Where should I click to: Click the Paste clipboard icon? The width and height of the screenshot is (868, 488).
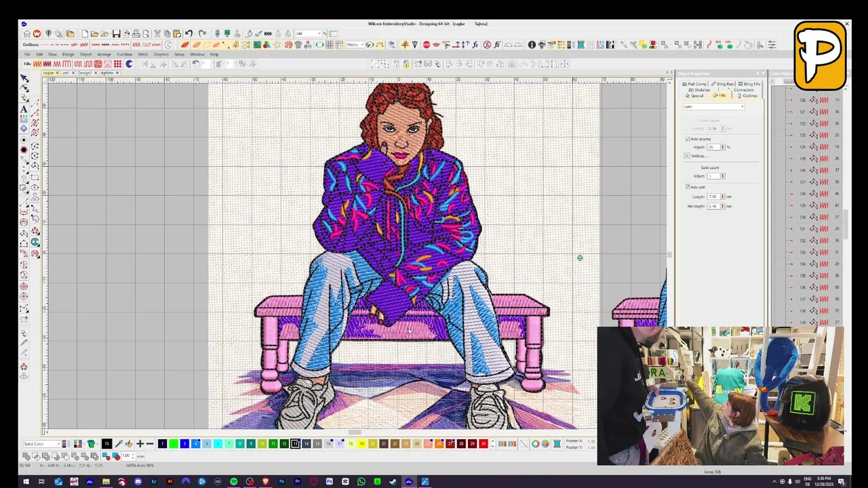(x=176, y=33)
